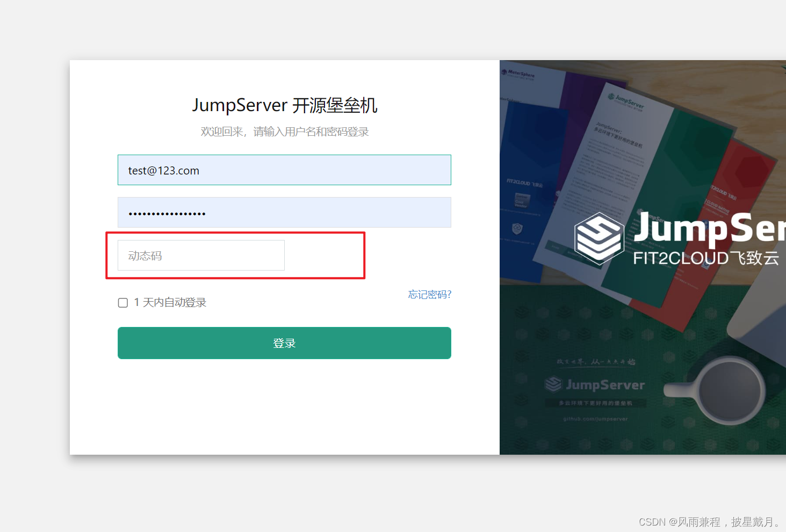Click the "JumpServer 开源堡垒机" page heading
786x532 pixels.
coord(284,106)
